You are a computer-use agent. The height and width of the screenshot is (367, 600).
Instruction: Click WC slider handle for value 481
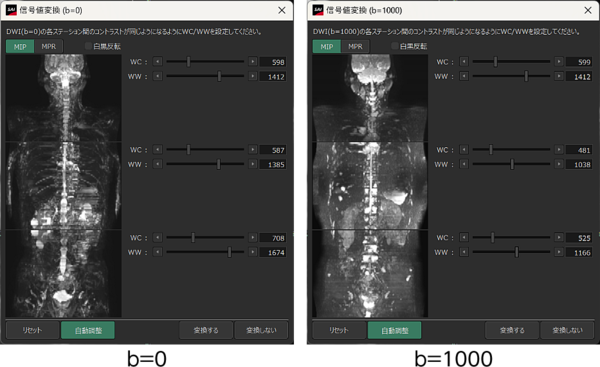coord(491,149)
